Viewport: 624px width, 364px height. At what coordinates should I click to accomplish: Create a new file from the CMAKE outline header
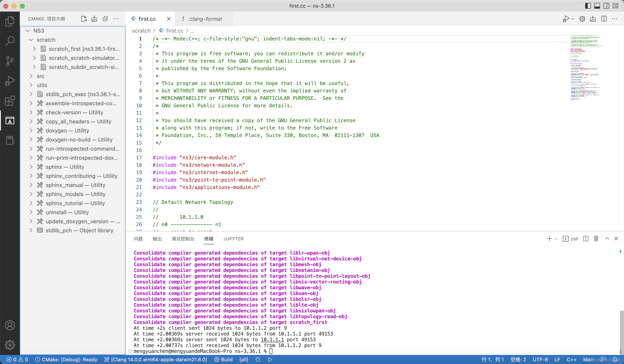click(x=84, y=19)
